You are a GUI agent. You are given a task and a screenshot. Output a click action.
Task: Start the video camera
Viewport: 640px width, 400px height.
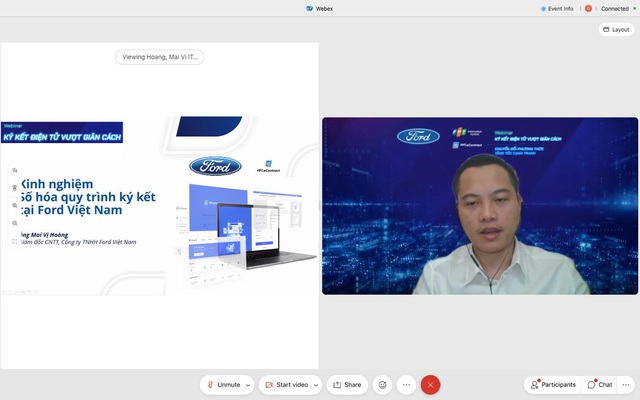point(287,384)
